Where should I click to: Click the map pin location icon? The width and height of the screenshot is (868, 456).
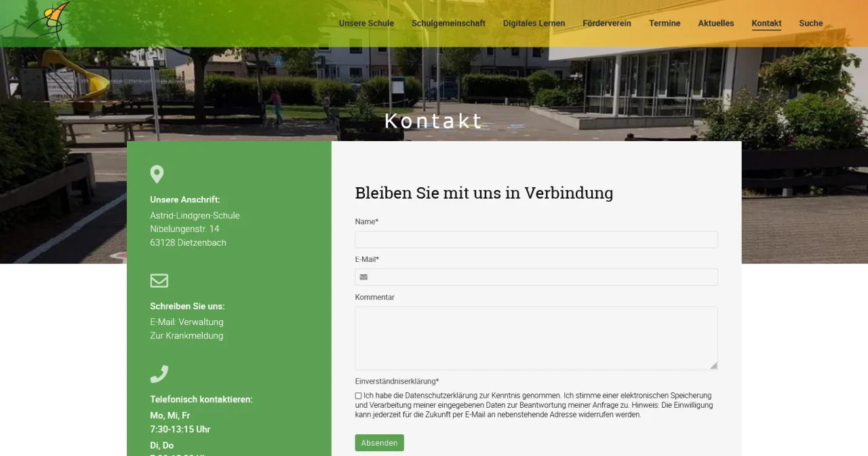pos(157,174)
